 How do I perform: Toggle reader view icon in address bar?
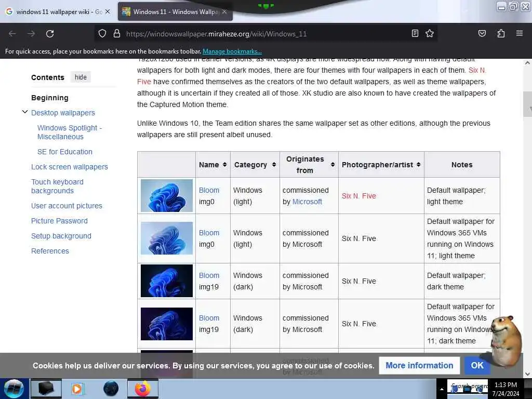(415, 33)
